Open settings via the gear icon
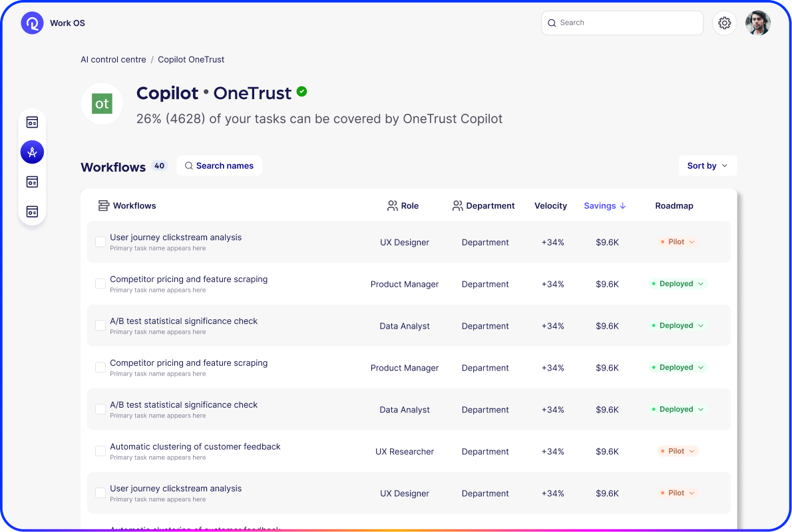Image resolution: width=792 pixels, height=532 pixels. [x=724, y=23]
